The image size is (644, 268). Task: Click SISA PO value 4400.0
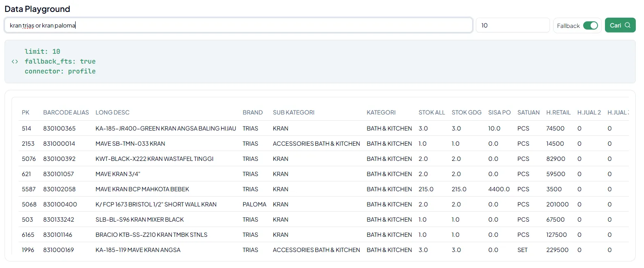(499, 189)
